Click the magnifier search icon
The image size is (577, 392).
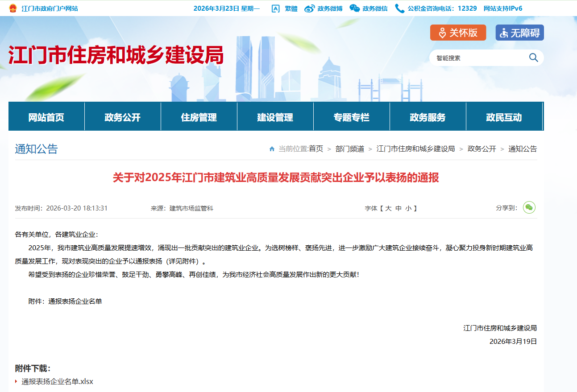click(x=533, y=58)
